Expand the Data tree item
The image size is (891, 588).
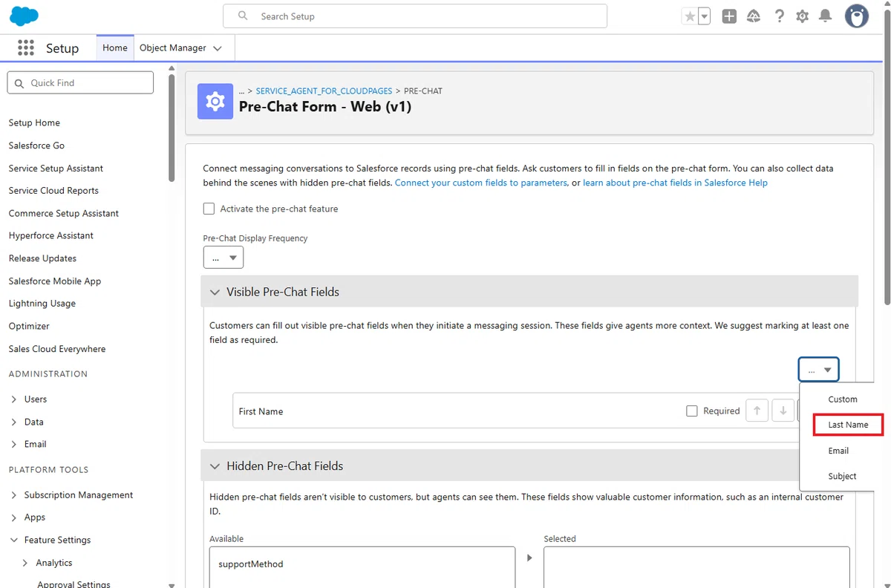(14, 422)
